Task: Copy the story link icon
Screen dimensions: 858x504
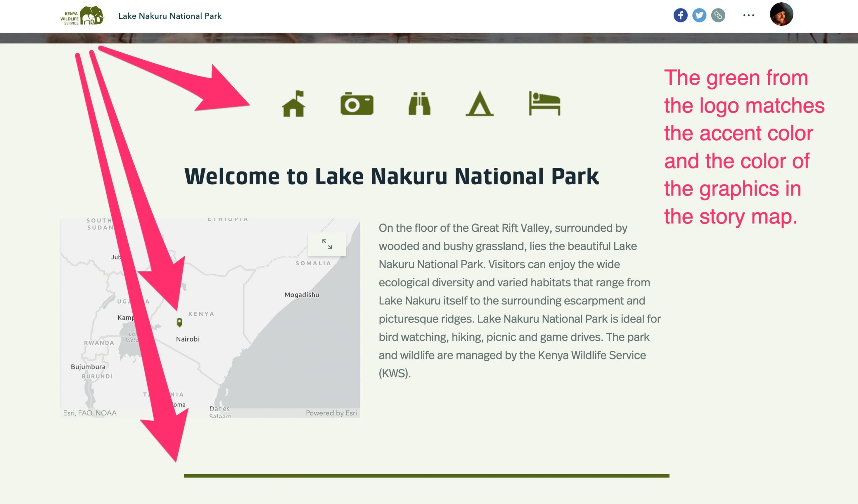Action: click(x=718, y=15)
